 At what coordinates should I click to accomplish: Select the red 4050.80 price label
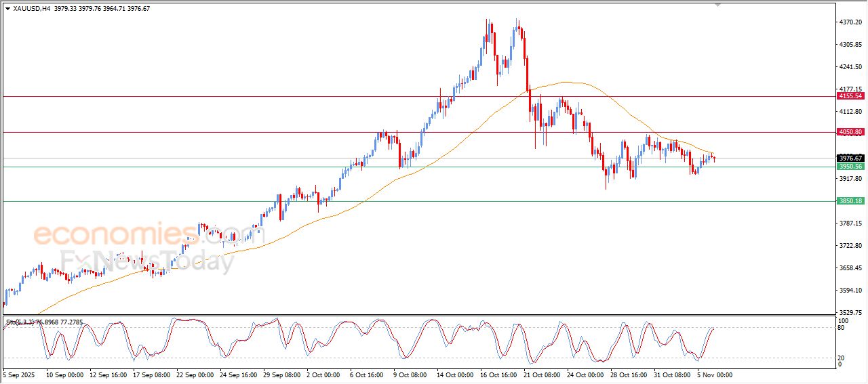click(x=850, y=132)
